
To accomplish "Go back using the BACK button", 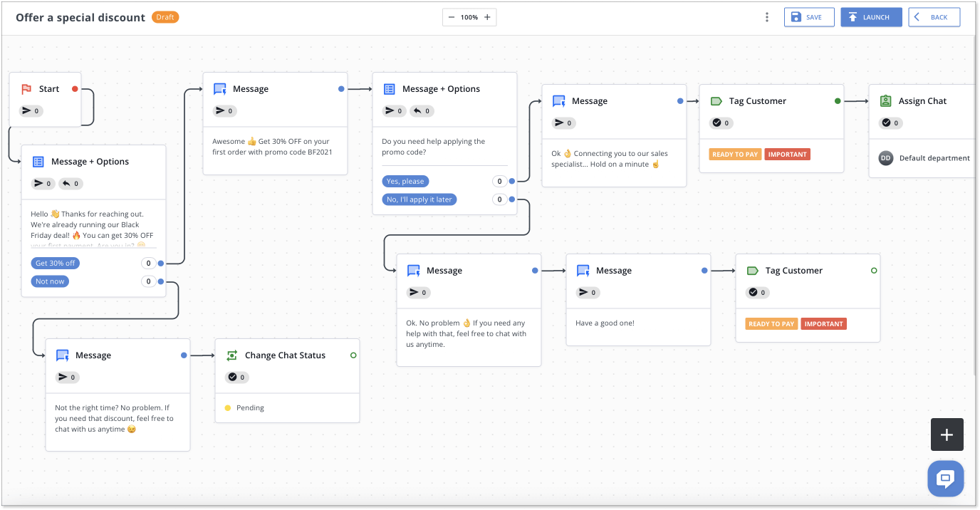I will click(934, 17).
